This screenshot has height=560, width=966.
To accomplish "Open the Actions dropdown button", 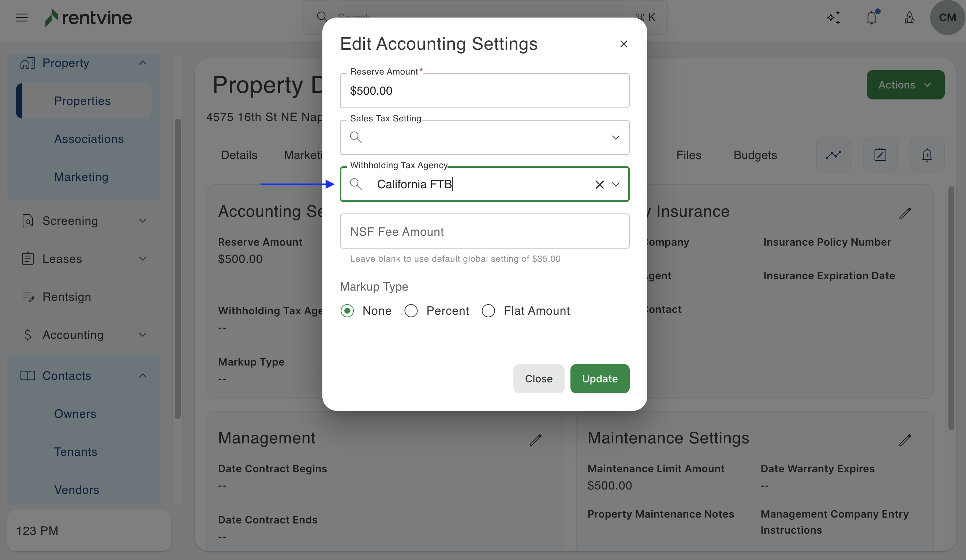I will coord(905,85).
